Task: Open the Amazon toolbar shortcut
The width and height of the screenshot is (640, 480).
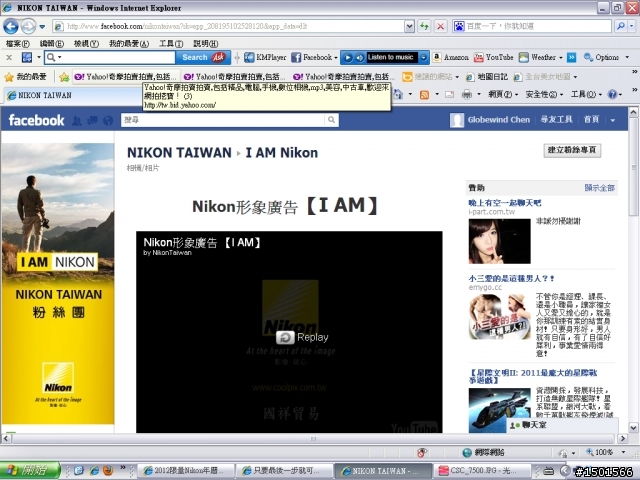Action: tap(450, 58)
